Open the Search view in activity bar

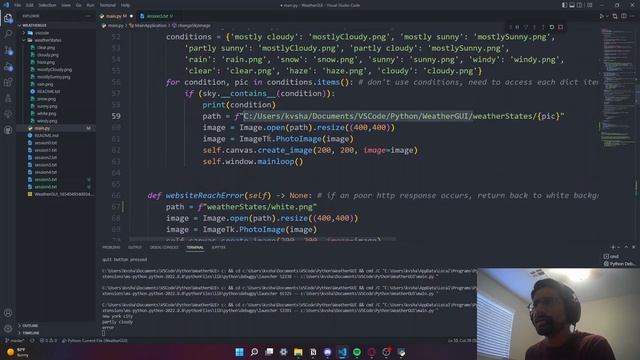click(x=8, y=34)
